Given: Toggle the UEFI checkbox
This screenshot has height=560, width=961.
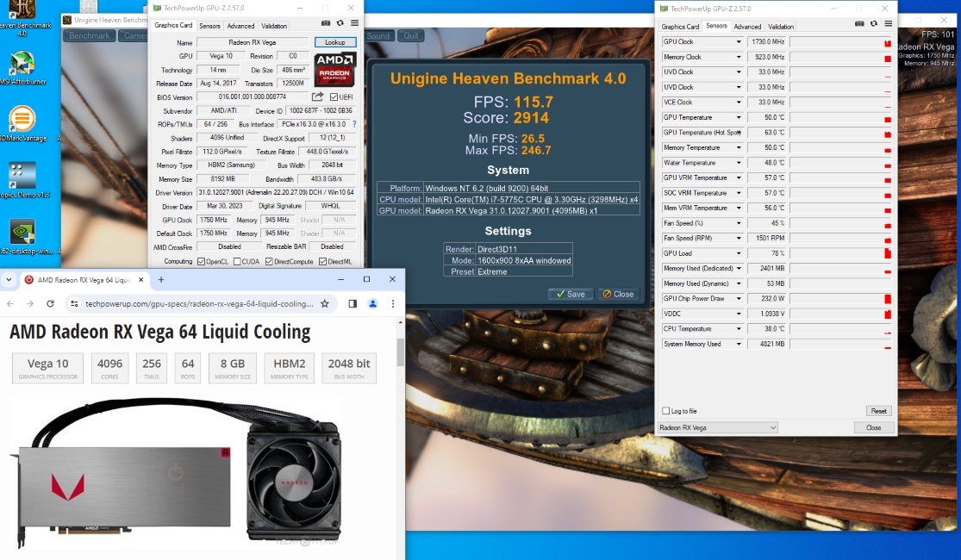Looking at the screenshot, I should [334, 96].
